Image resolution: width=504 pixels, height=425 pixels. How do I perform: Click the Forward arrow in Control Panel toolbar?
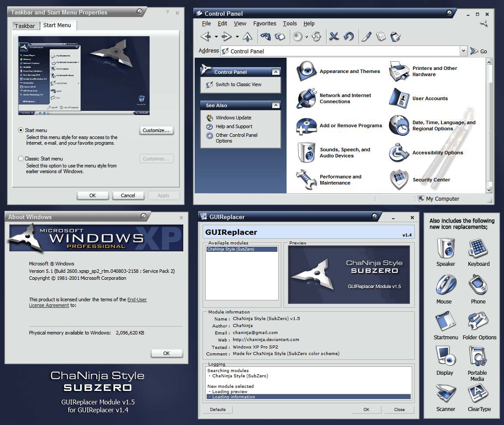227,37
